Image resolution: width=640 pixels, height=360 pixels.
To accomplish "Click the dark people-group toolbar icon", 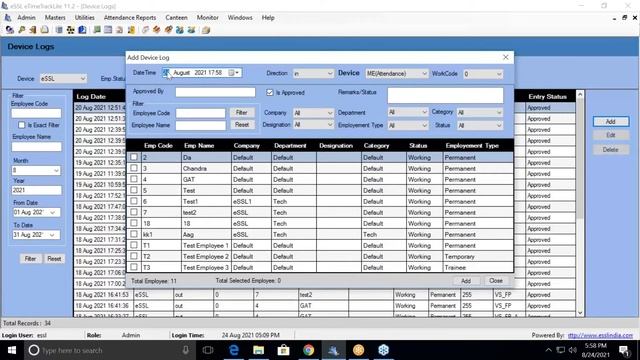I will tap(71, 30).
